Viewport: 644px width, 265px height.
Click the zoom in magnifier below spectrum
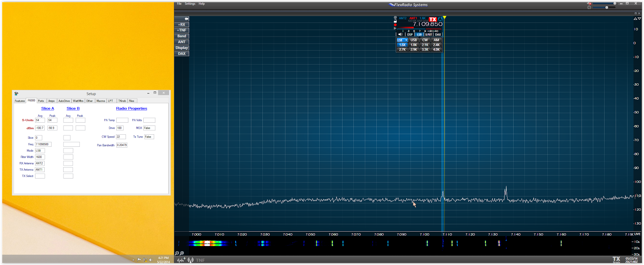coord(182,253)
